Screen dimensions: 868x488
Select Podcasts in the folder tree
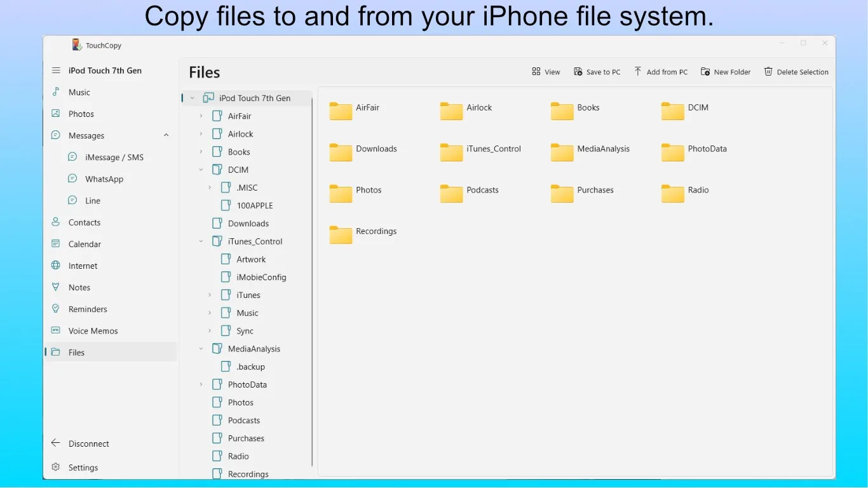coord(244,420)
